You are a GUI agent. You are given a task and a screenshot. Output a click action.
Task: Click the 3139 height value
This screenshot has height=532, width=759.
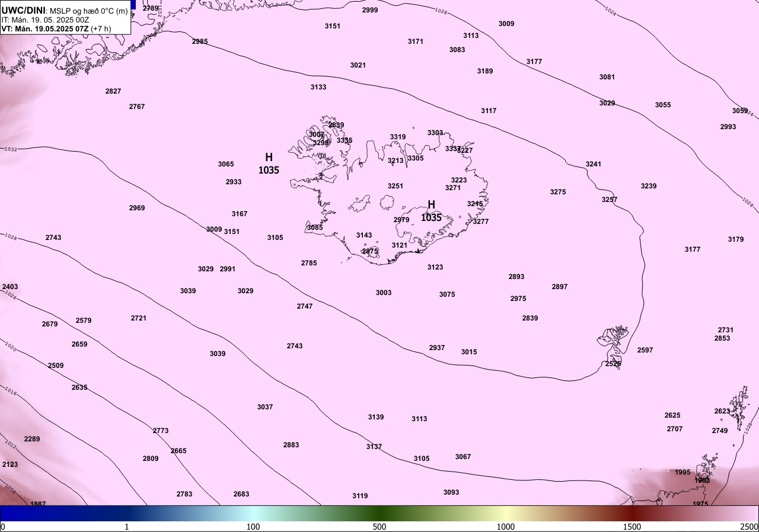click(x=376, y=417)
